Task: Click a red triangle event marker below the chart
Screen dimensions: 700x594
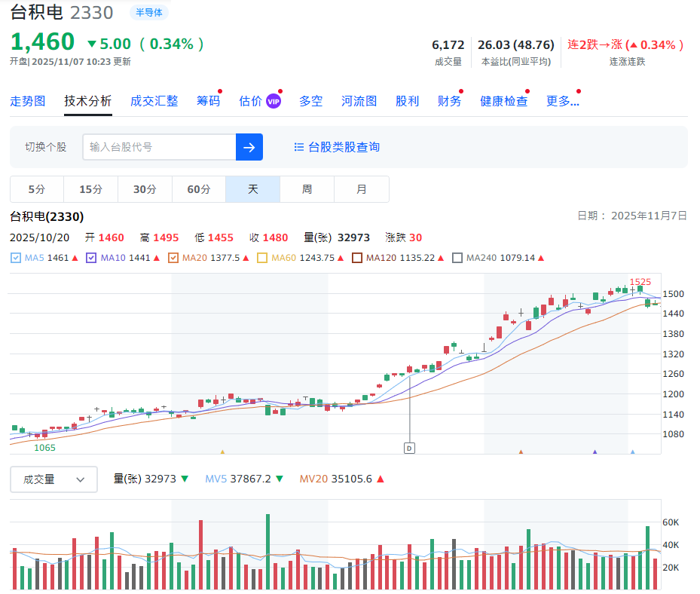Action: (520, 452)
